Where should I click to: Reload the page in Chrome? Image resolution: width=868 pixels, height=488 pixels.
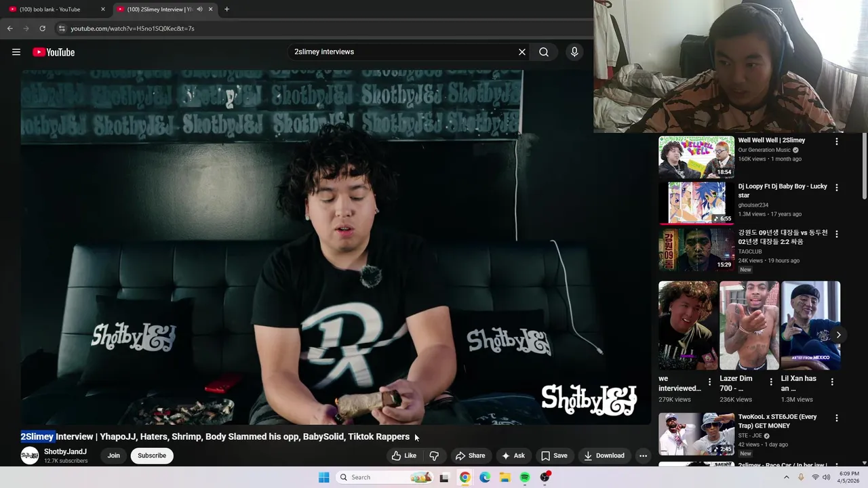(x=42, y=28)
